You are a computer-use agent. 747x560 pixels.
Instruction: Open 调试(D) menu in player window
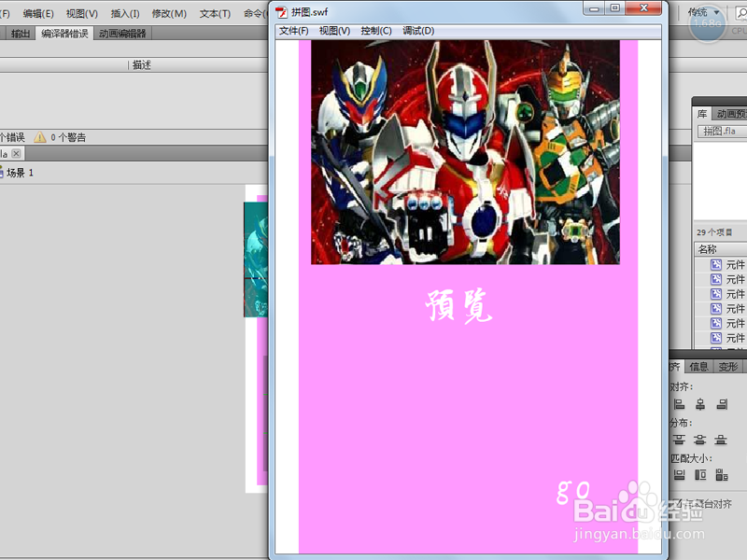[418, 31]
